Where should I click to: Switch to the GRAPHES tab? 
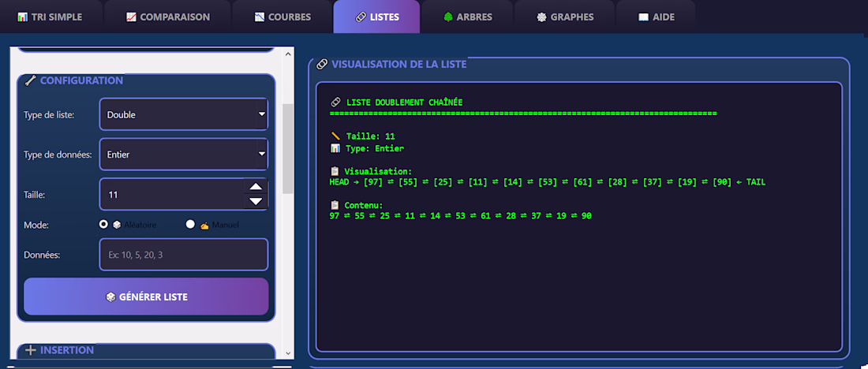[565, 17]
